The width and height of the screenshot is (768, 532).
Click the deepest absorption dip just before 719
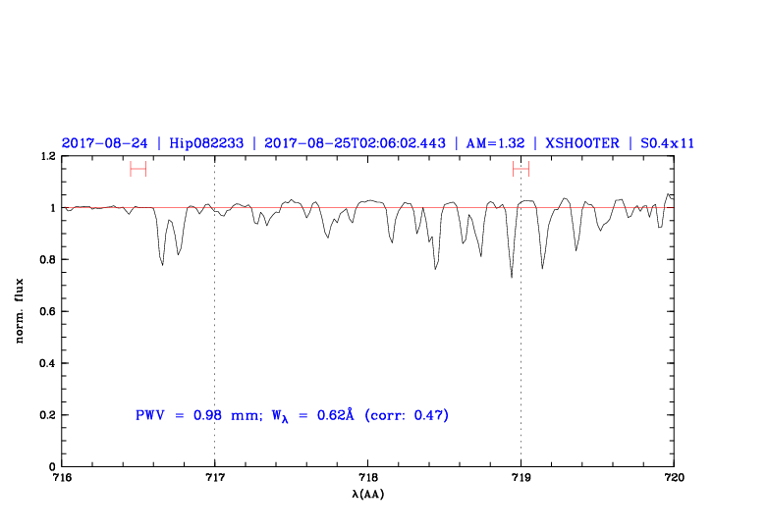click(x=511, y=275)
